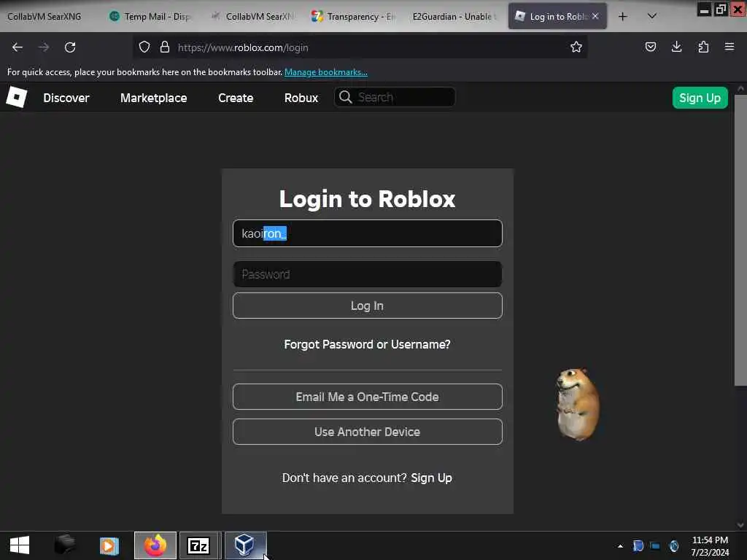Click the site security padlock icon

coord(165,47)
